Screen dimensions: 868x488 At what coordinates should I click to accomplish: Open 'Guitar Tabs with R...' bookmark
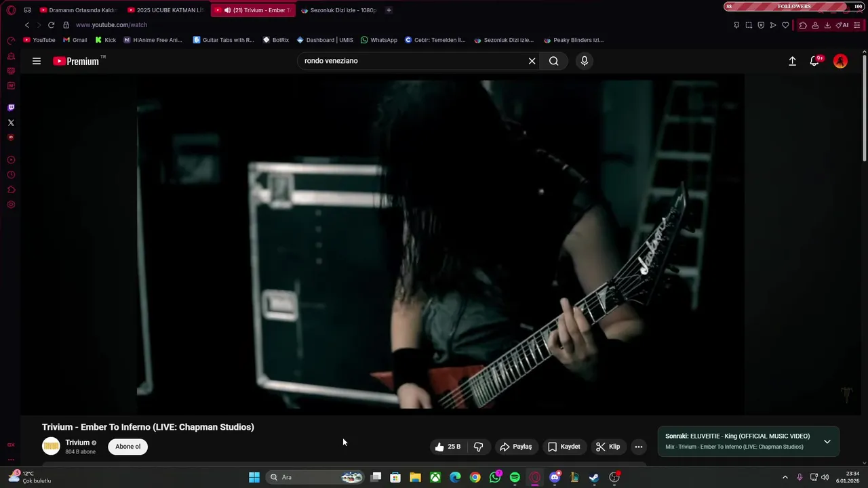click(x=224, y=40)
